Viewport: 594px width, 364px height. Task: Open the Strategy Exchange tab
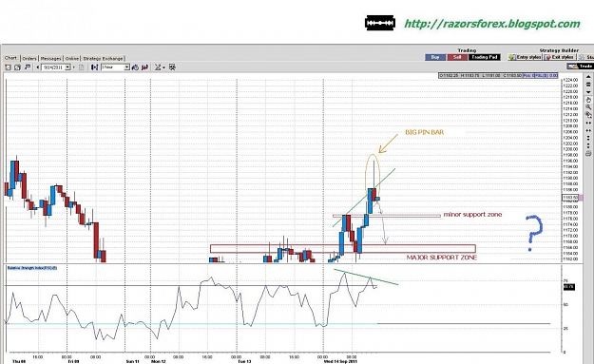tap(103, 58)
